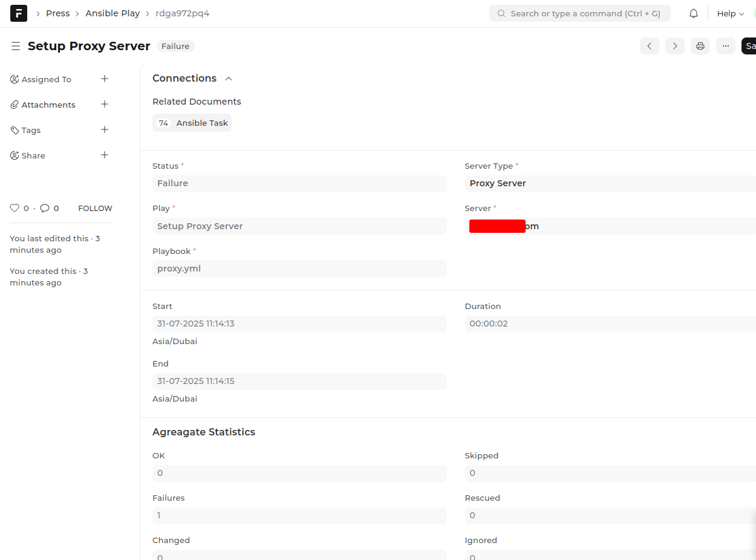The height and width of the screenshot is (560, 756).
Task: Go to the next document with right arrow
Action: pyautogui.click(x=674, y=45)
